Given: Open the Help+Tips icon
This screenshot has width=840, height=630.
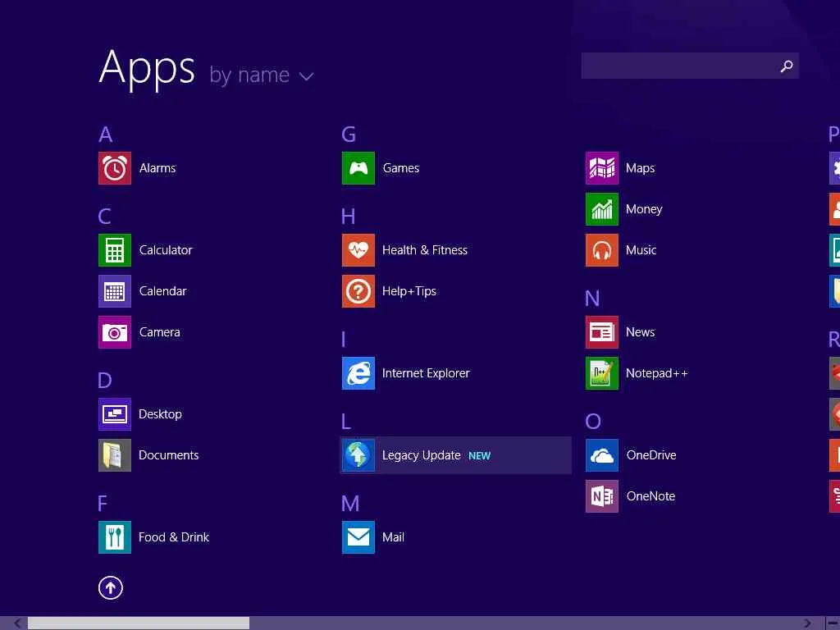Looking at the screenshot, I should click(358, 291).
